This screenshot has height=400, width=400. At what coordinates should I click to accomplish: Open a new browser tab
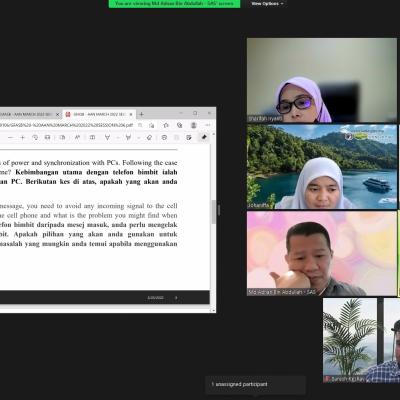141,114
